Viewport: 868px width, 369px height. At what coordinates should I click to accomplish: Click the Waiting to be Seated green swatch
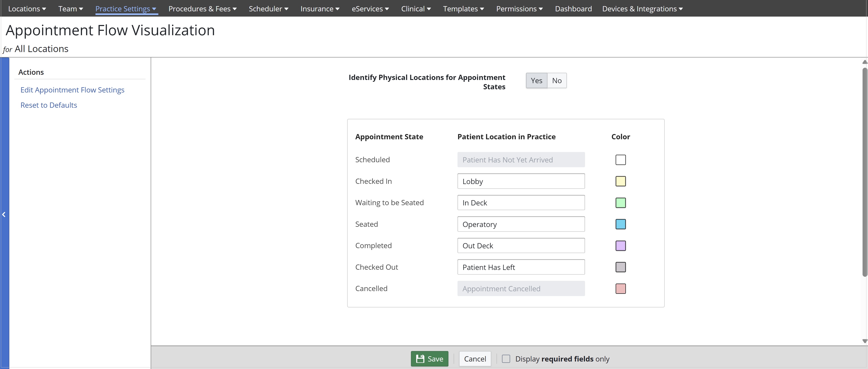coord(620,203)
